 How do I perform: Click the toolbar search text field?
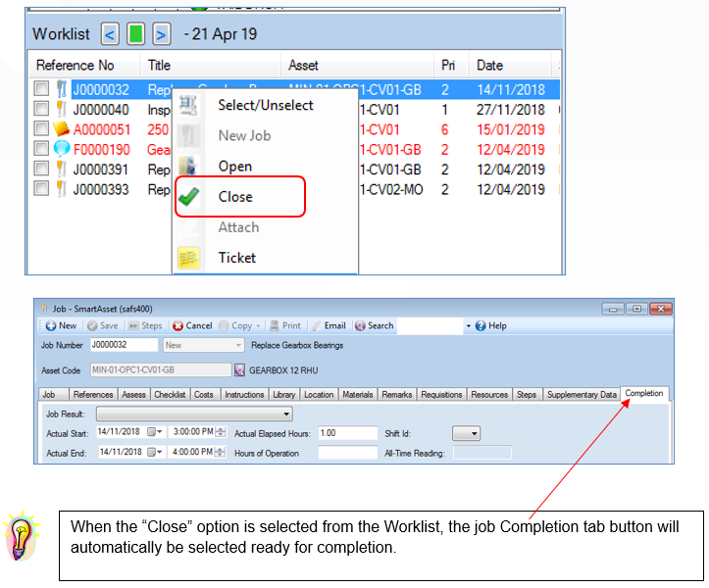(430, 325)
